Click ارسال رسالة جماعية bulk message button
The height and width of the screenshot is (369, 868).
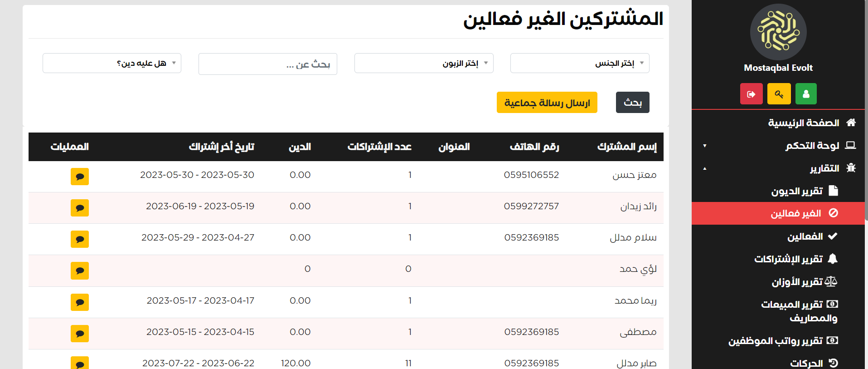(x=547, y=103)
